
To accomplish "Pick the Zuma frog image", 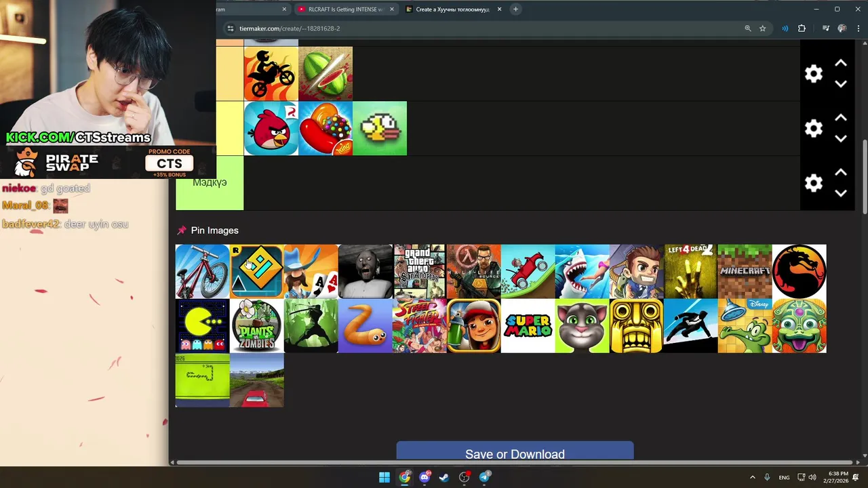I will [799, 326].
